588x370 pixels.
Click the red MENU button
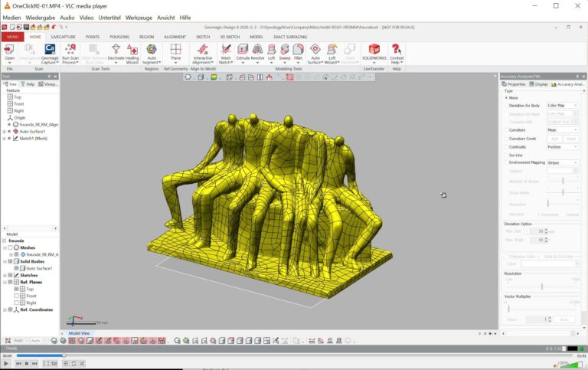[x=12, y=37]
